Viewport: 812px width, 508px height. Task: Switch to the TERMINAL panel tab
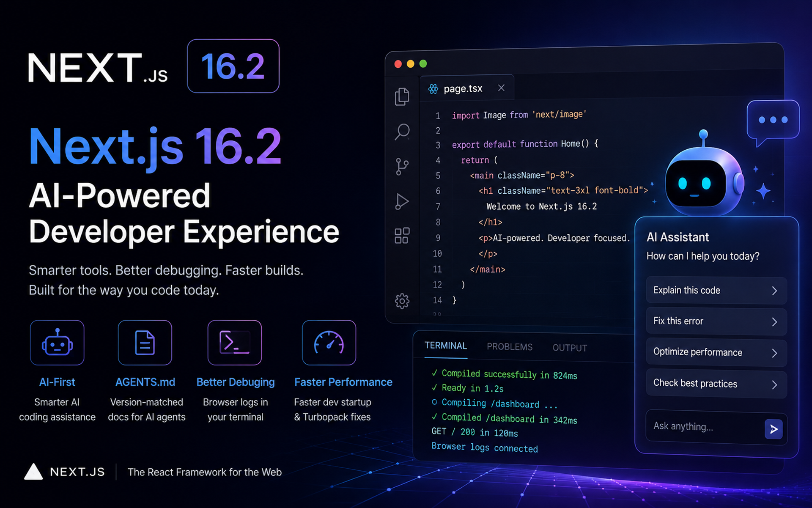tap(446, 346)
